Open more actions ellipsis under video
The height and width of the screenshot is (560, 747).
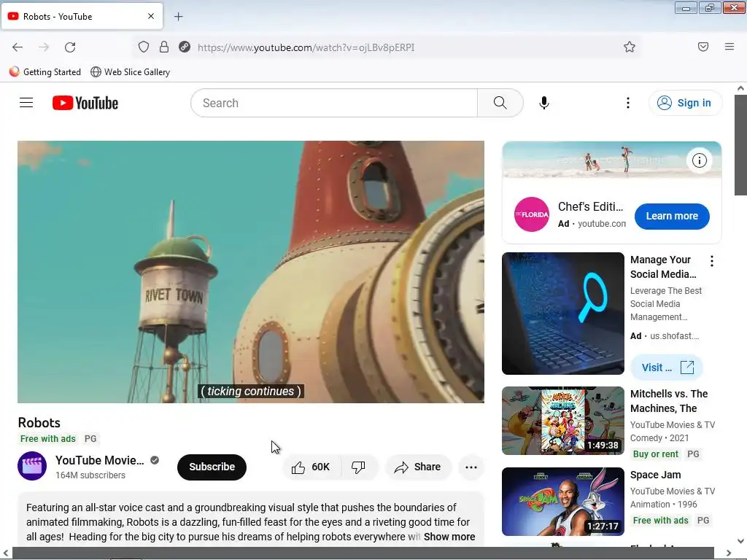click(x=471, y=467)
